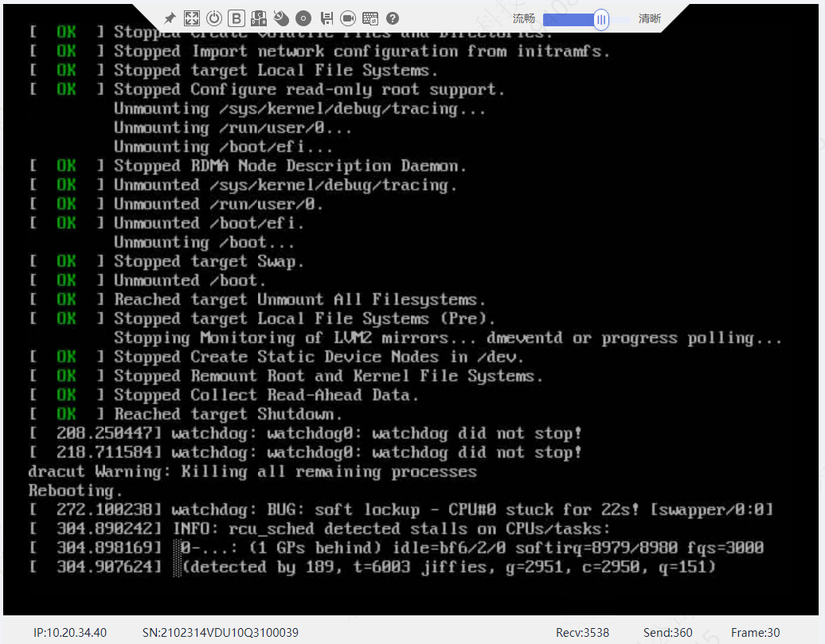The height and width of the screenshot is (644, 825).
Task: Click 'Unmounting /boot...' console line
Action: (204, 242)
